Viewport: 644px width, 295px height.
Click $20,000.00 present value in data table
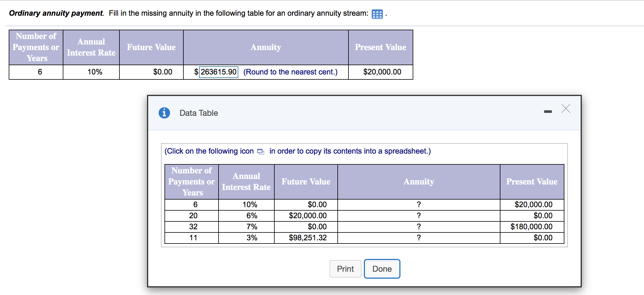coord(533,205)
